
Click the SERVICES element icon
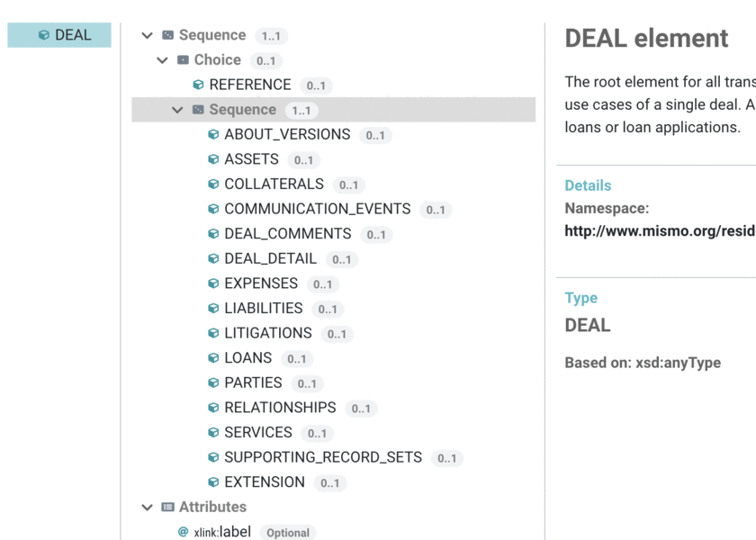click(x=212, y=432)
